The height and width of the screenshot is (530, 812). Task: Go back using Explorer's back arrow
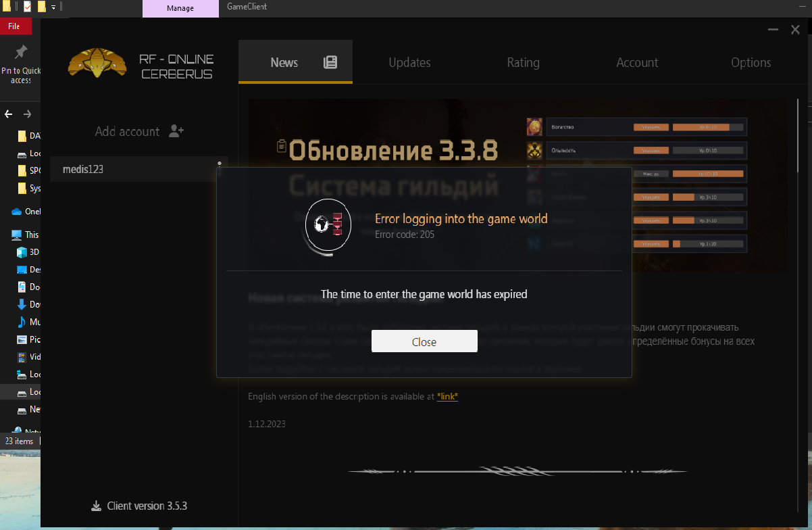9,114
